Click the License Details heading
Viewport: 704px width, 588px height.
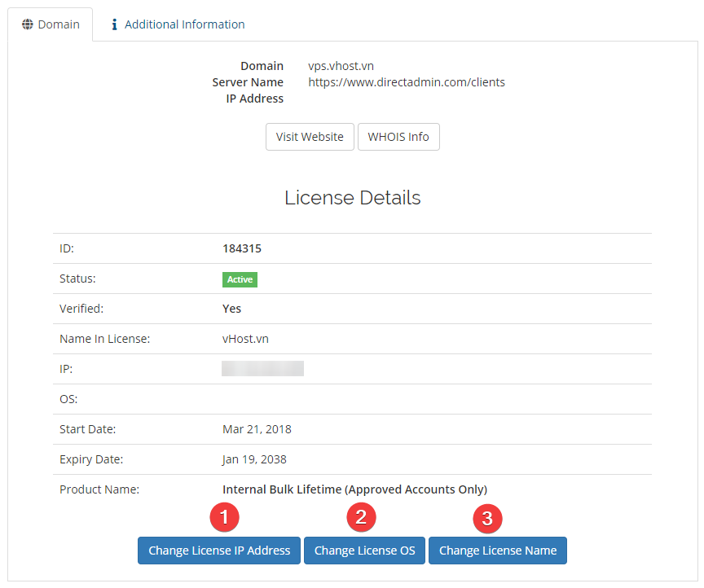[352, 198]
